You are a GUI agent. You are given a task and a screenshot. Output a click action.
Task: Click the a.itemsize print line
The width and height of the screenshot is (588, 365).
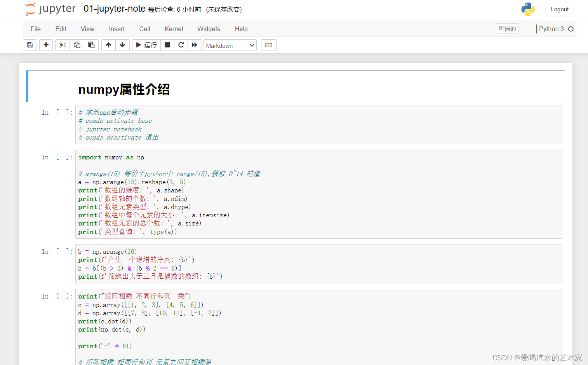pos(154,215)
